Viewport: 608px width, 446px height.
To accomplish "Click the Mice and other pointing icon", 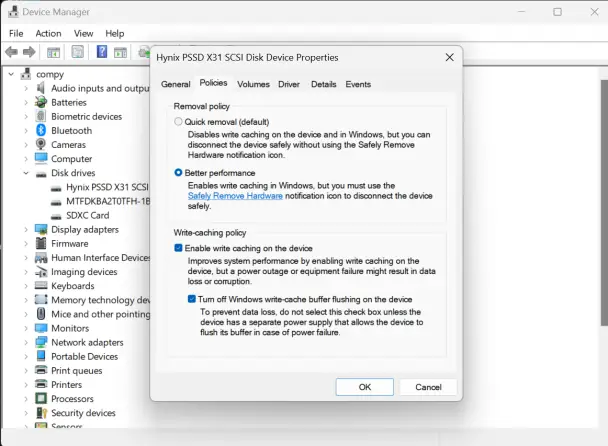I will (x=41, y=314).
